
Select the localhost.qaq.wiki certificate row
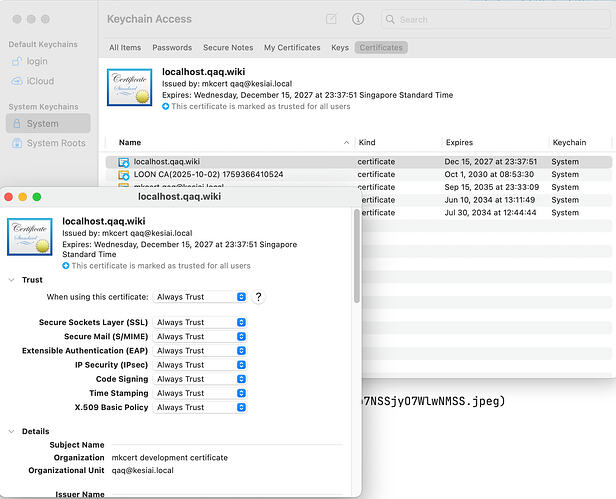pos(358,162)
